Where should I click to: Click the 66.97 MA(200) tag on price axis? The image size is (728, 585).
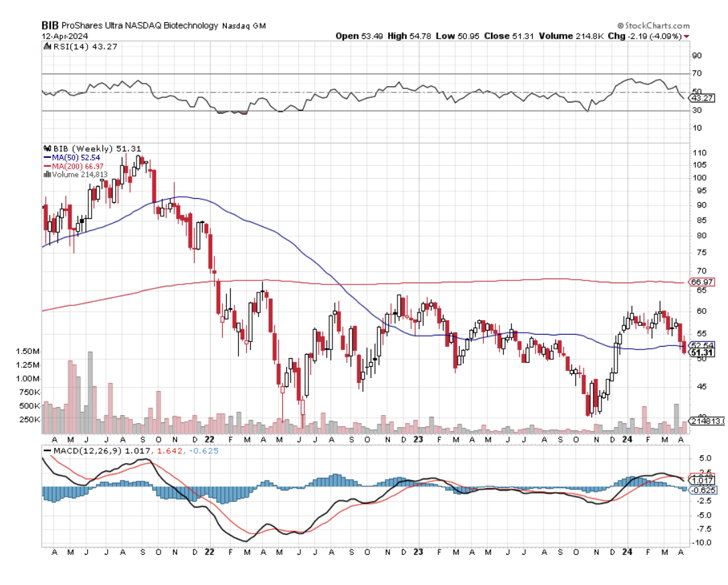tap(702, 282)
